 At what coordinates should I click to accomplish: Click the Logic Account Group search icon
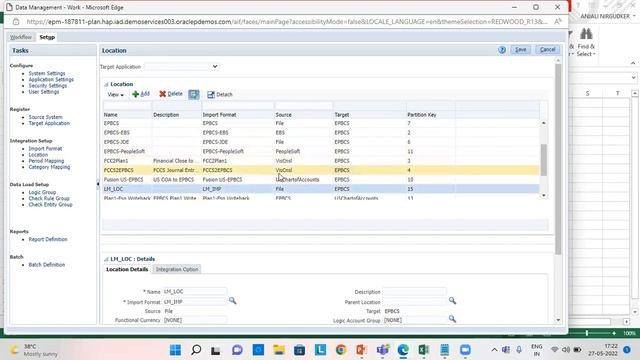(x=452, y=319)
